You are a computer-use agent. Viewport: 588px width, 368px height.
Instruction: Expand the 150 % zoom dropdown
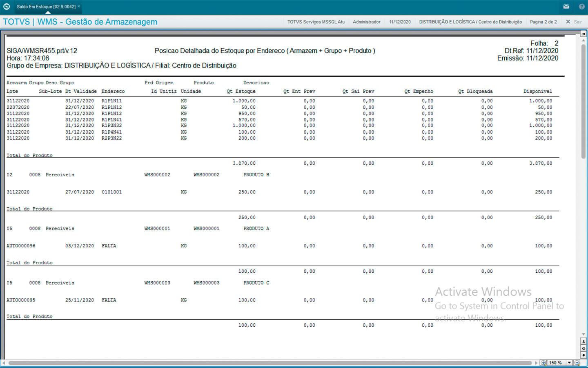569,363
